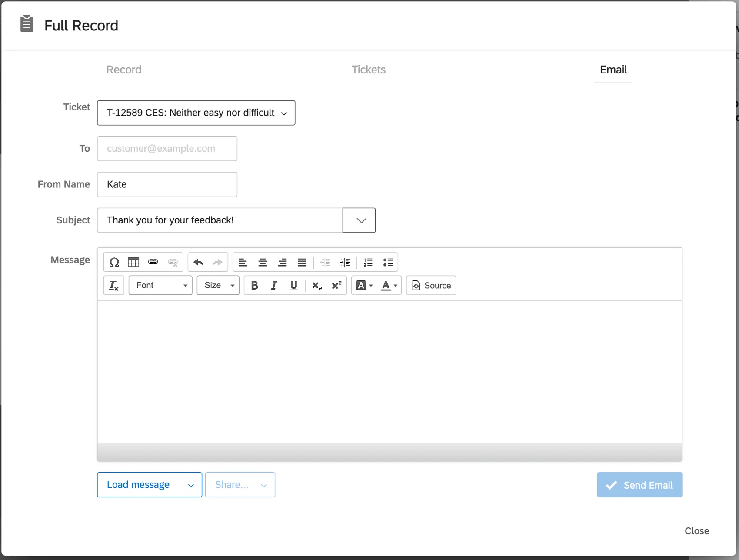The width and height of the screenshot is (739, 560).
Task: Redo the last edit
Action: pyautogui.click(x=217, y=262)
